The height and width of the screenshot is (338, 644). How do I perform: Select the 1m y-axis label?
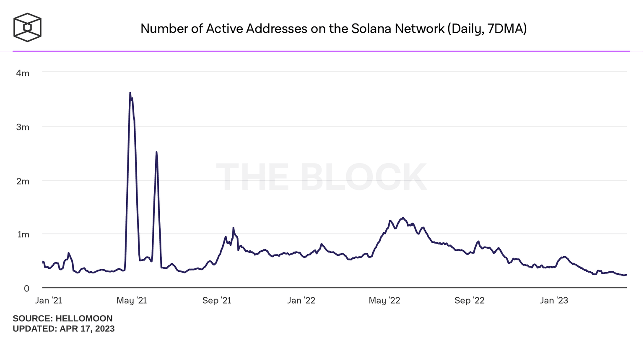click(x=23, y=234)
